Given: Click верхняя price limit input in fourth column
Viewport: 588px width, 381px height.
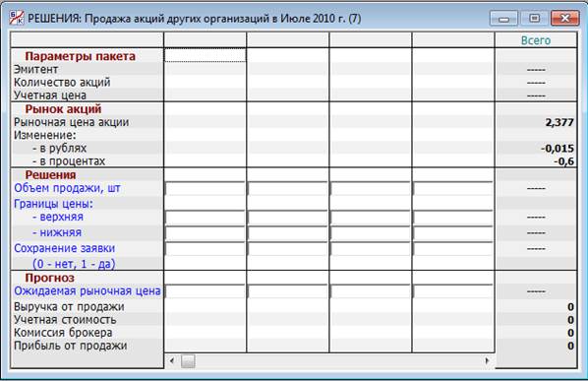Looking at the screenshot, I should click(452, 218).
